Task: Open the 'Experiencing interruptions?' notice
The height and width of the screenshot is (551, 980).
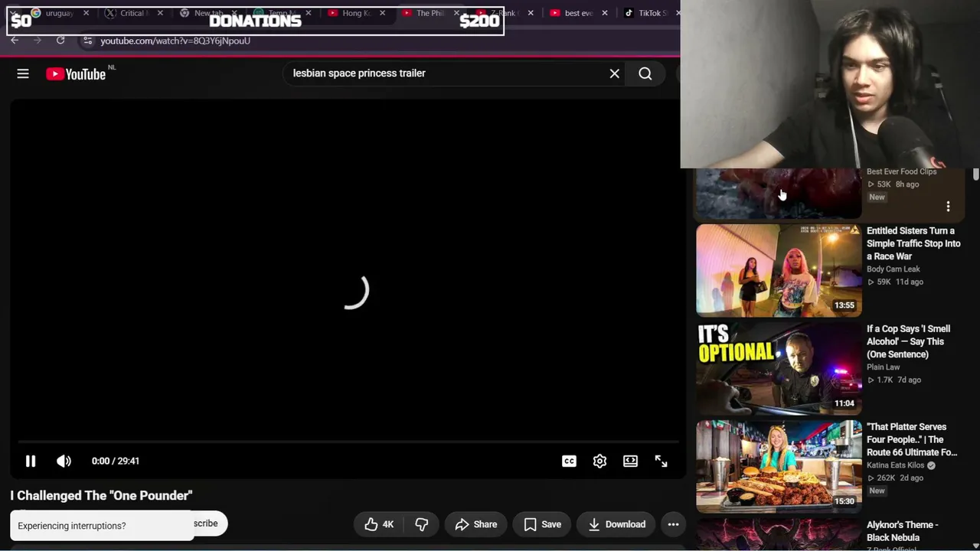Action: 101,526
